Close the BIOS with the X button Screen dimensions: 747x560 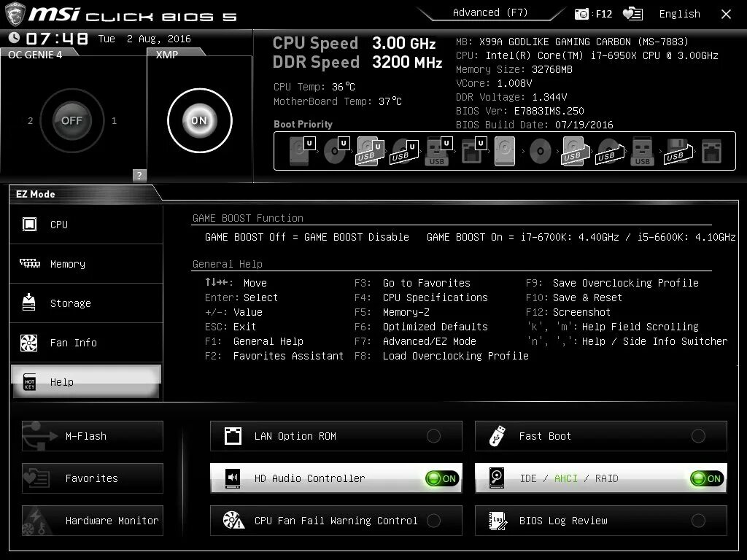coord(726,15)
